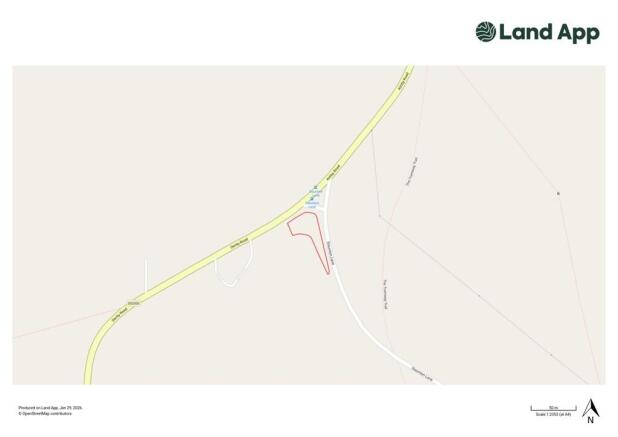Click the lane name label at the bottom of the map

click(422, 374)
